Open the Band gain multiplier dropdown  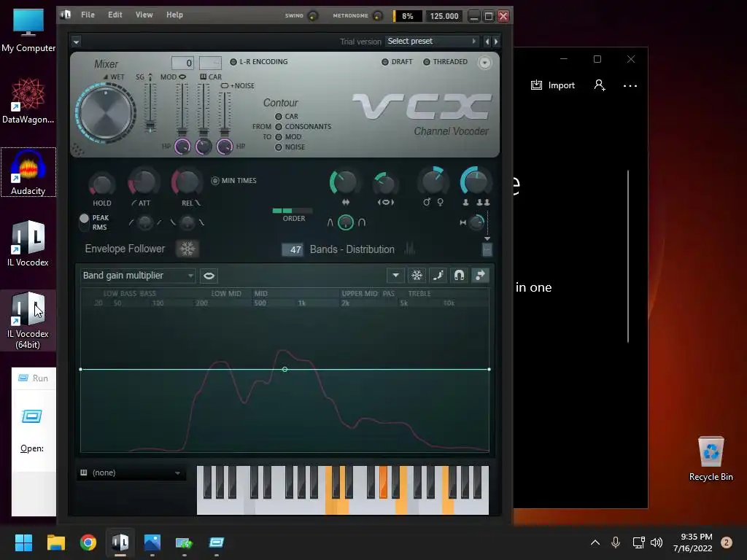pos(138,276)
